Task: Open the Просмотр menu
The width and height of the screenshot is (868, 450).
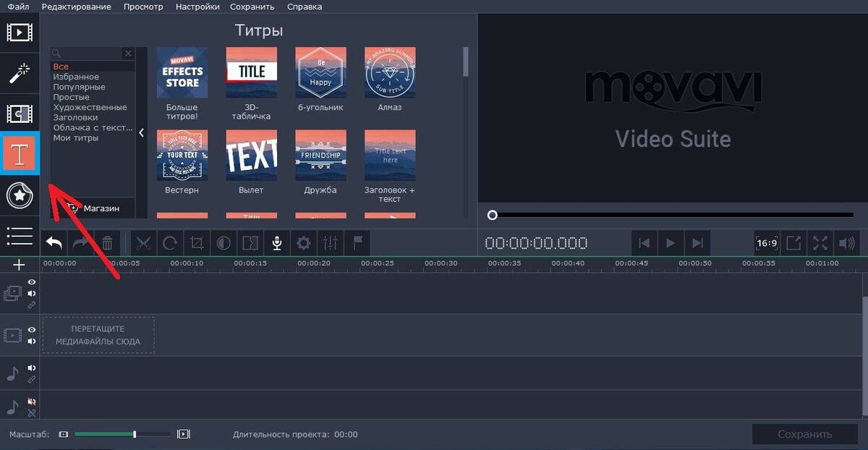Action: [x=143, y=7]
